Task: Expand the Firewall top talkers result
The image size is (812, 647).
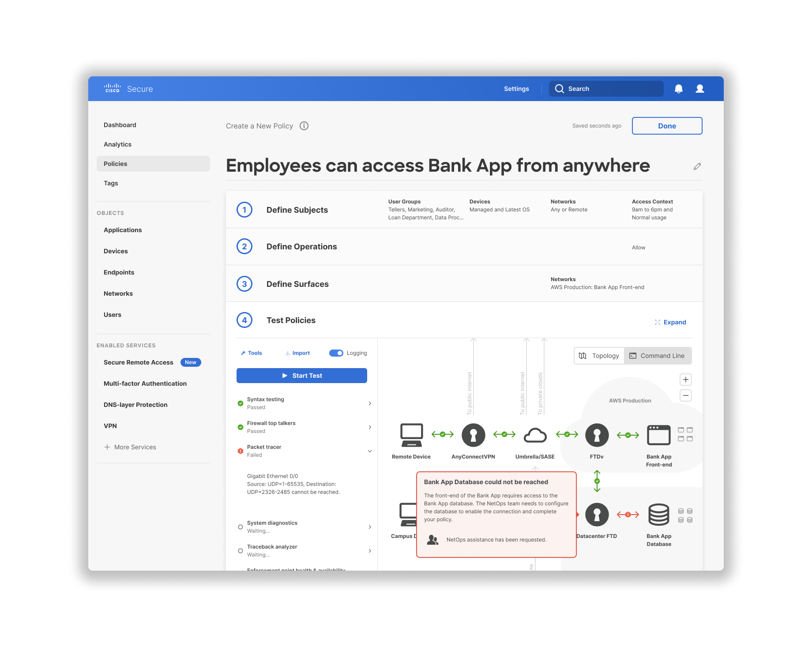Action: pos(370,427)
